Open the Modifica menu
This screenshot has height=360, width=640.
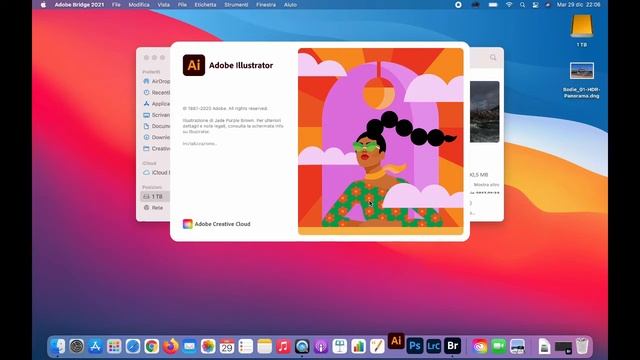pyautogui.click(x=139, y=5)
